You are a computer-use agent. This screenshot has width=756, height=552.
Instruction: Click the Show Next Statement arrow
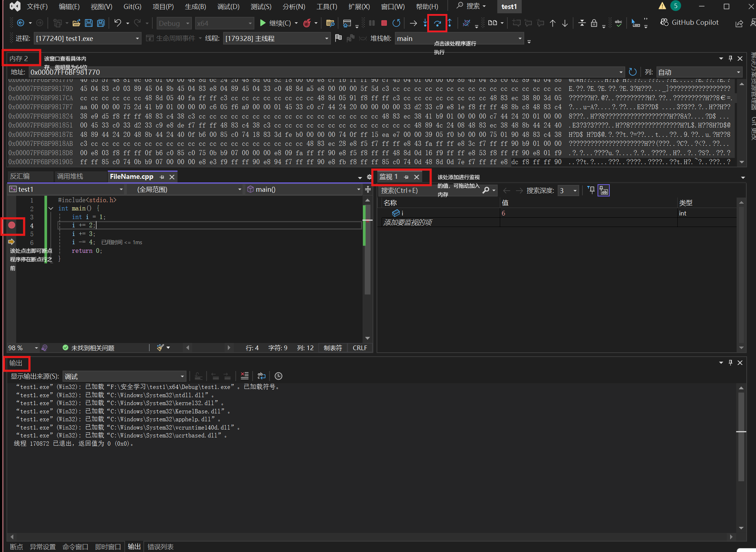click(x=413, y=23)
